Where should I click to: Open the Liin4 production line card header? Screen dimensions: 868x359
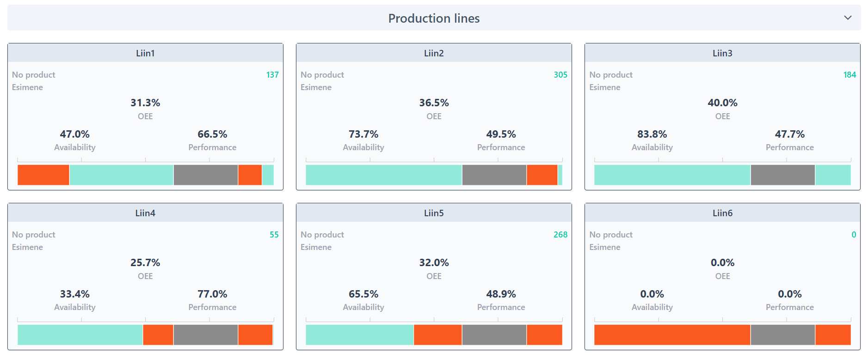(x=145, y=213)
